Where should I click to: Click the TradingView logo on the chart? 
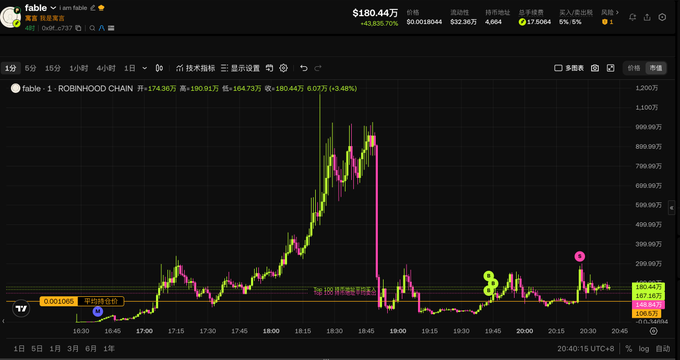(21, 308)
